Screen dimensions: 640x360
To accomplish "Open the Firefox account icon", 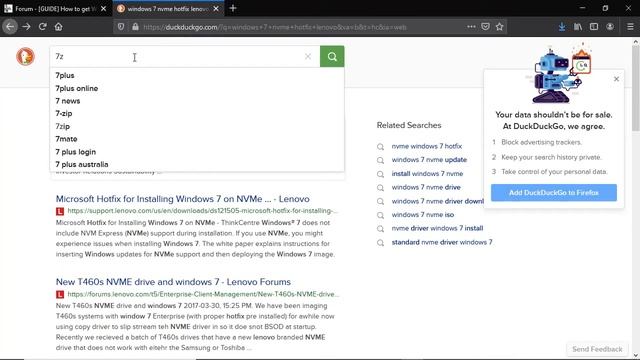I will click(610, 27).
